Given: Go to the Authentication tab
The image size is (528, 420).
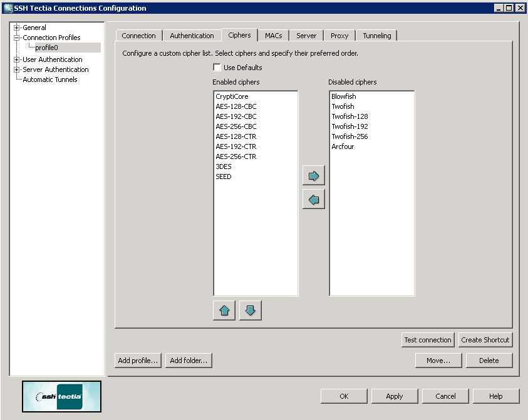Looking at the screenshot, I should pos(192,36).
